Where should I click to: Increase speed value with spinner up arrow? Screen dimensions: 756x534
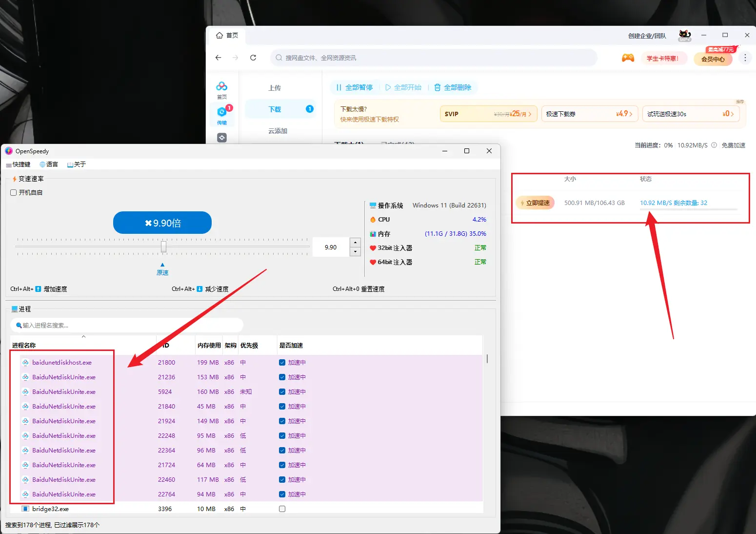click(x=356, y=243)
